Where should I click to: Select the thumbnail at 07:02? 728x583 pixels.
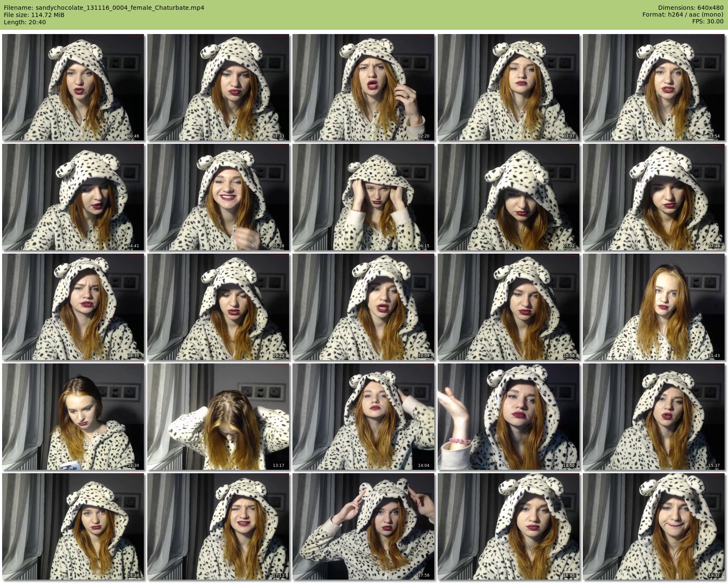click(x=509, y=197)
